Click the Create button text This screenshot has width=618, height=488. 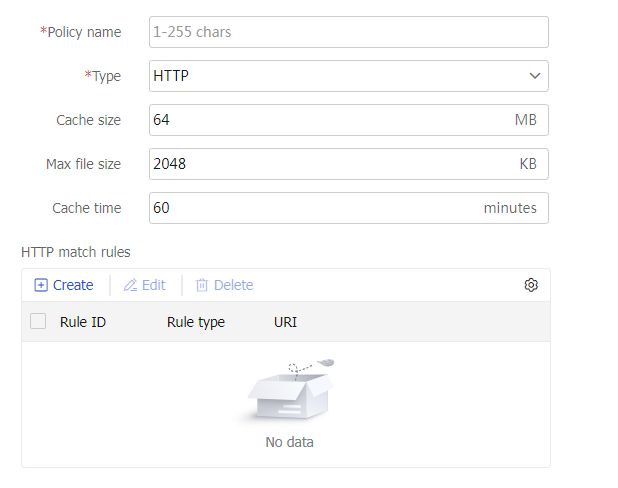pyautogui.click(x=73, y=285)
